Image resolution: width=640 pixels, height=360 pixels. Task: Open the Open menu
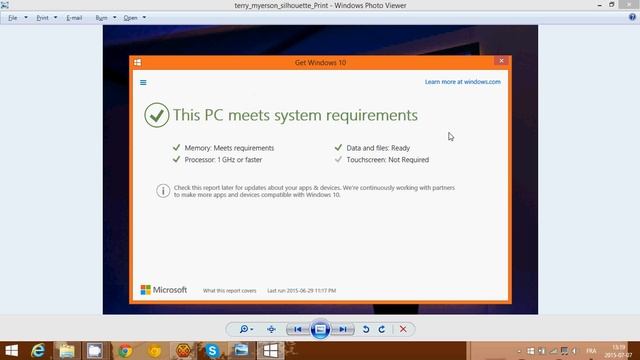coord(131,18)
